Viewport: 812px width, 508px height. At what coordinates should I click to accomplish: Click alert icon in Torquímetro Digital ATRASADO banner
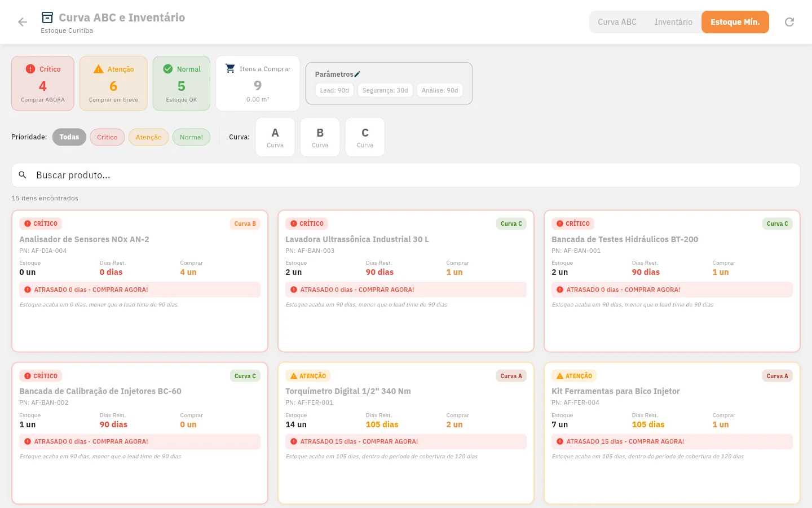coord(294,441)
